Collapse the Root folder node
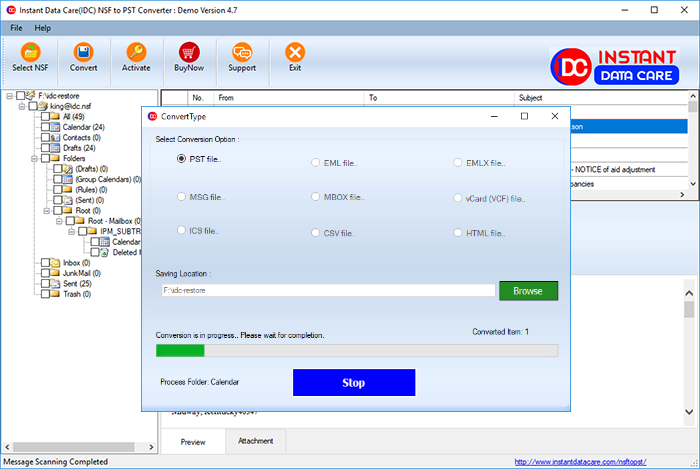 click(x=46, y=211)
